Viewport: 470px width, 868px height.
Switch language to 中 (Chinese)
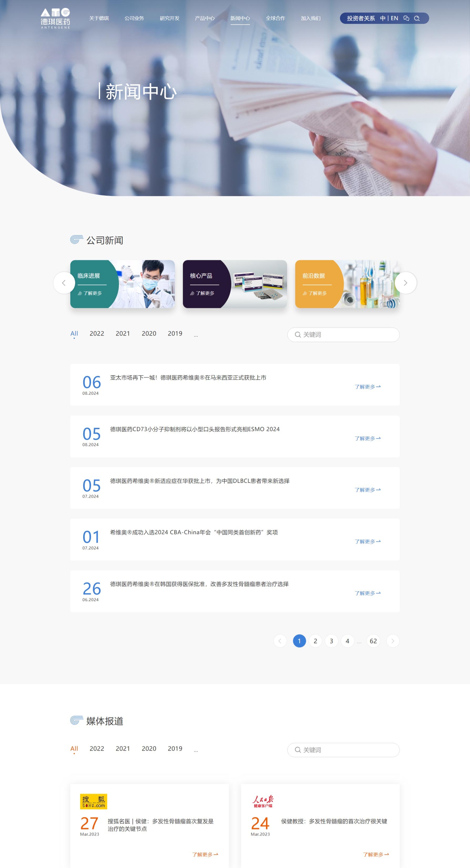(382, 18)
